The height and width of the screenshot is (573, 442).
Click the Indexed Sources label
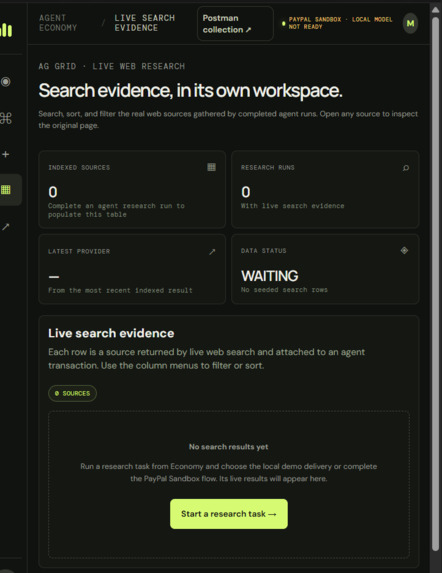[79, 167]
